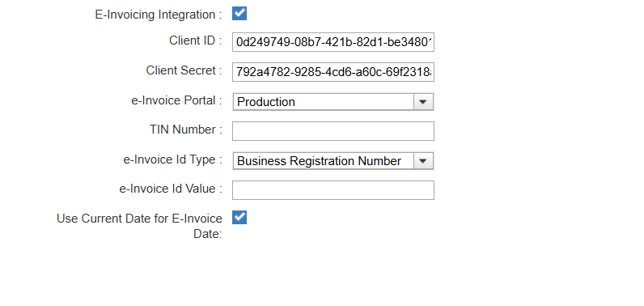Open the e-Invoice Portal dropdown arrow
This screenshot has height=306, width=644.
point(423,102)
